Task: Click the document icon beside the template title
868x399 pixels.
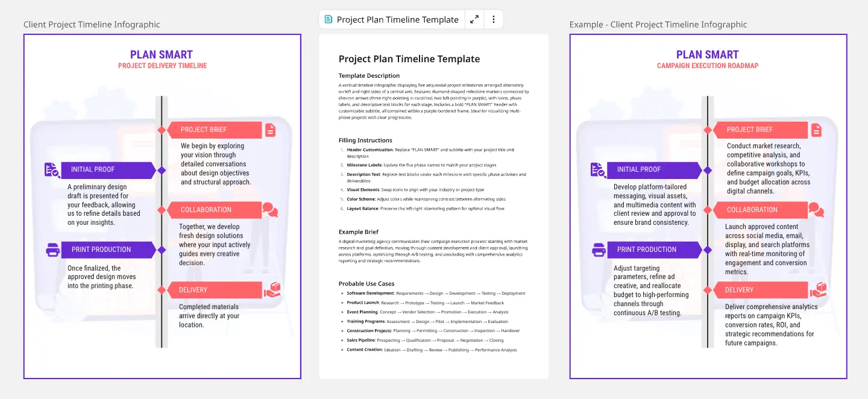Action: point(329,19)
